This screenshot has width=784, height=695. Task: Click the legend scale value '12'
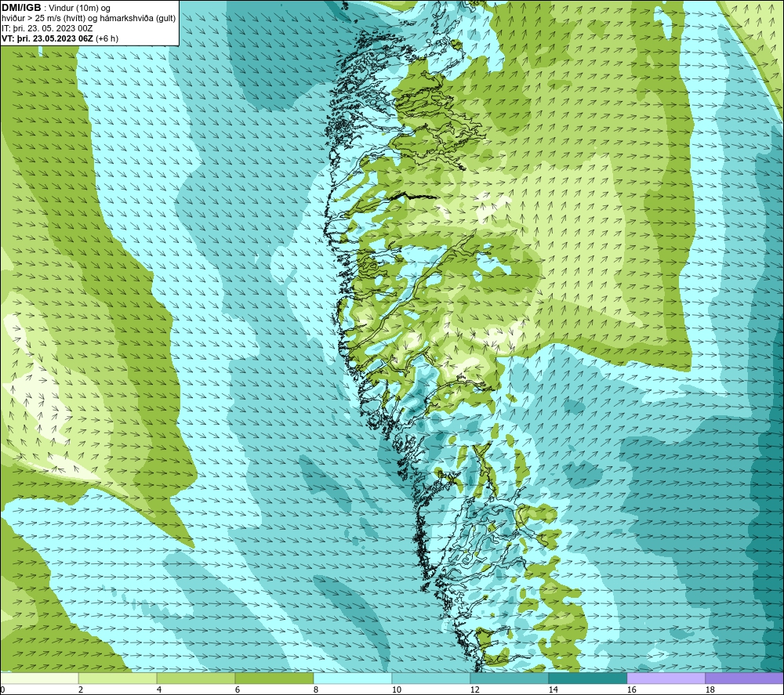point(474,690)
